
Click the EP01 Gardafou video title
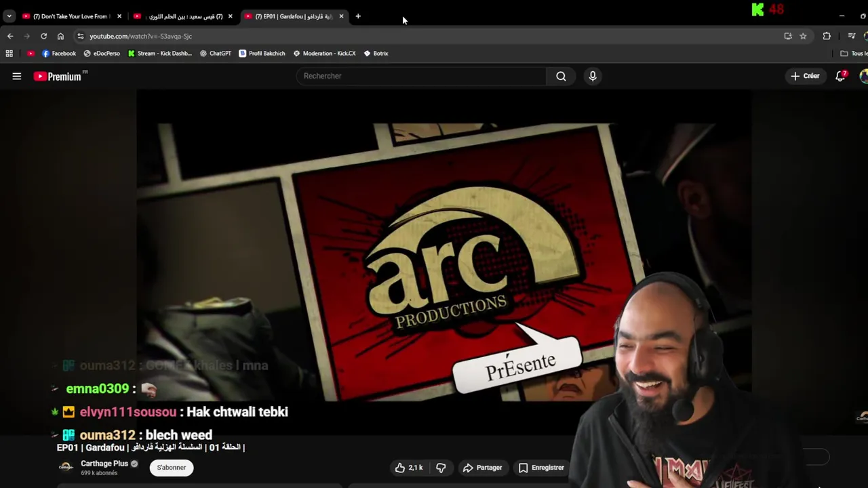click(x=151, y=447)
